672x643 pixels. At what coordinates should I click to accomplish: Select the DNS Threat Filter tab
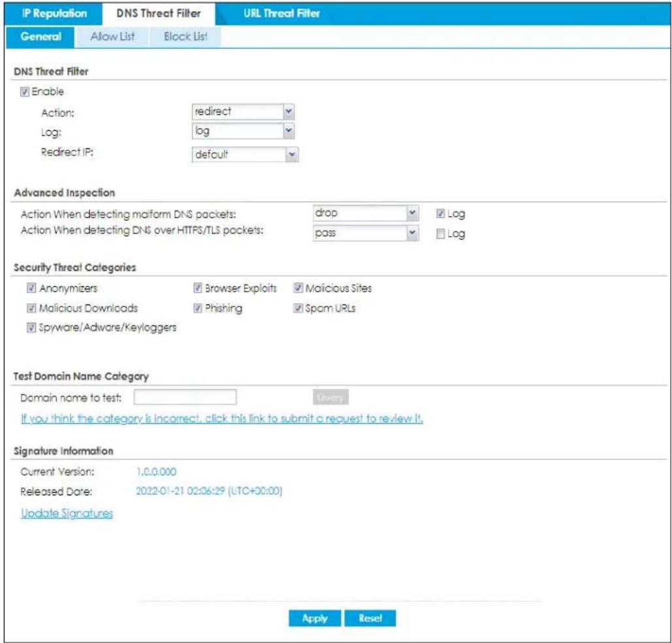point(159,13)
